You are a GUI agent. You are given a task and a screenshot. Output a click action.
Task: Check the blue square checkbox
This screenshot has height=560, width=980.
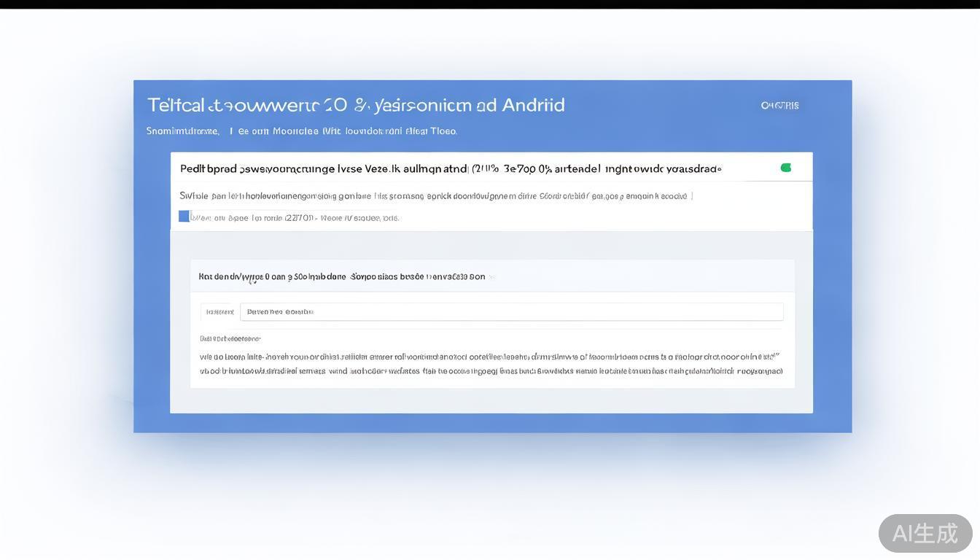point(184,217)
